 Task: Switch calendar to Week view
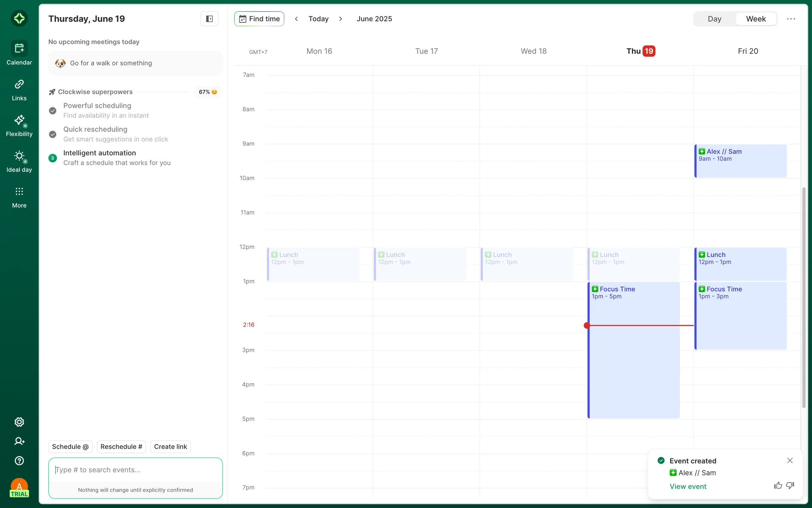(x=756, y=19)
